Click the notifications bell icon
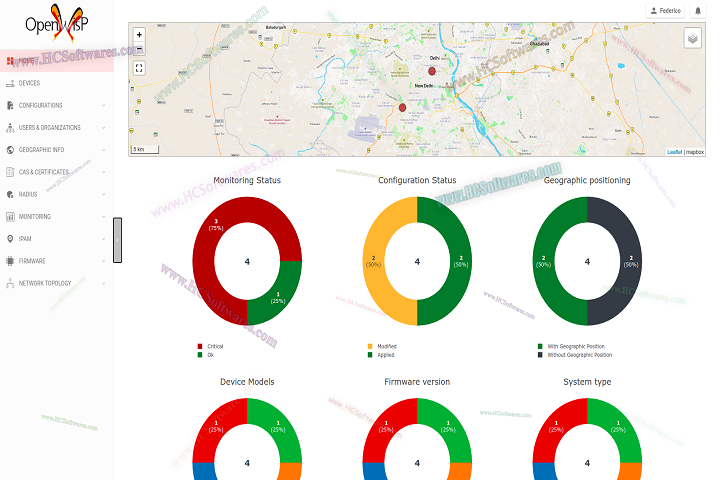 (698, 10)
